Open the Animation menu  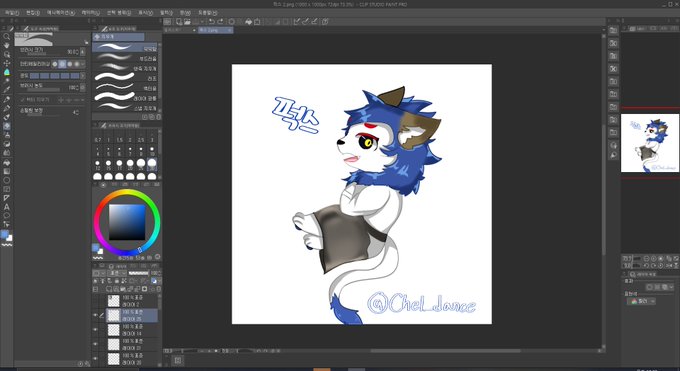tap(61, 13)
